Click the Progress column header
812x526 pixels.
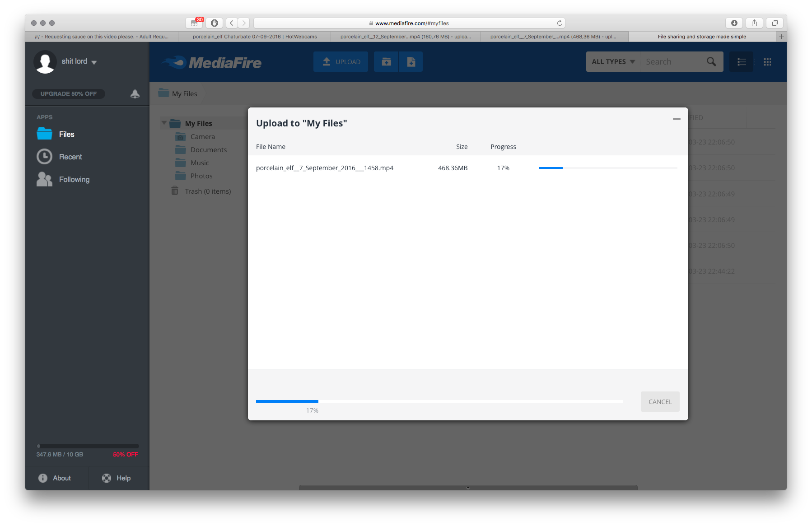tap(503, 147)
